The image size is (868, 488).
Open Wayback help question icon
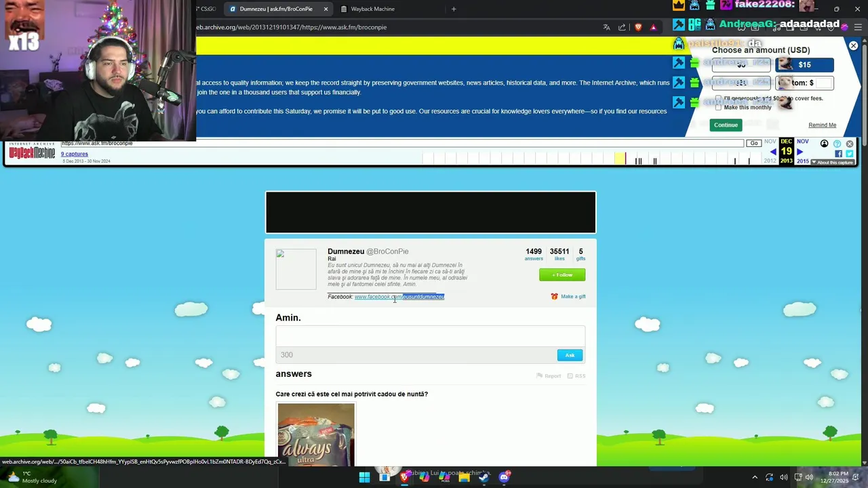(x=837, y=144)
